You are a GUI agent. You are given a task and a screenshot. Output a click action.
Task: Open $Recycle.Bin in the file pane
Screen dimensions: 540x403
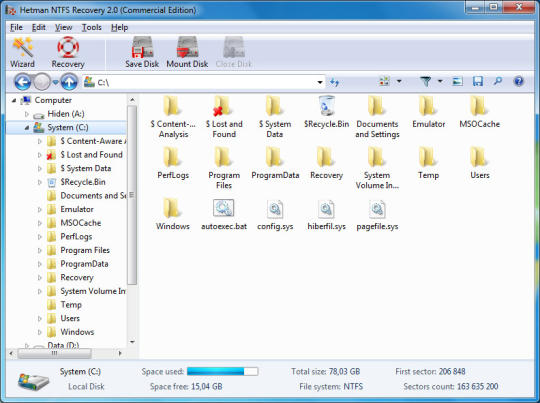pos(326,112)
